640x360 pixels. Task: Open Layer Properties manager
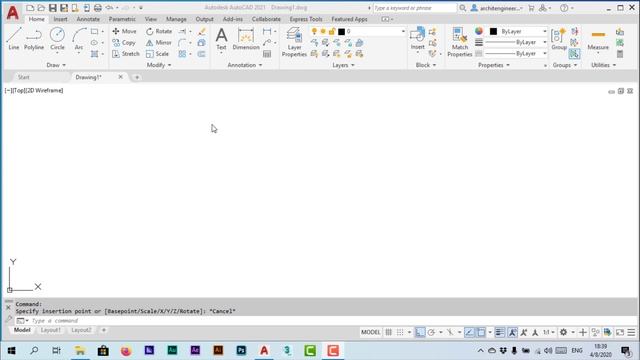pos(294,42)
